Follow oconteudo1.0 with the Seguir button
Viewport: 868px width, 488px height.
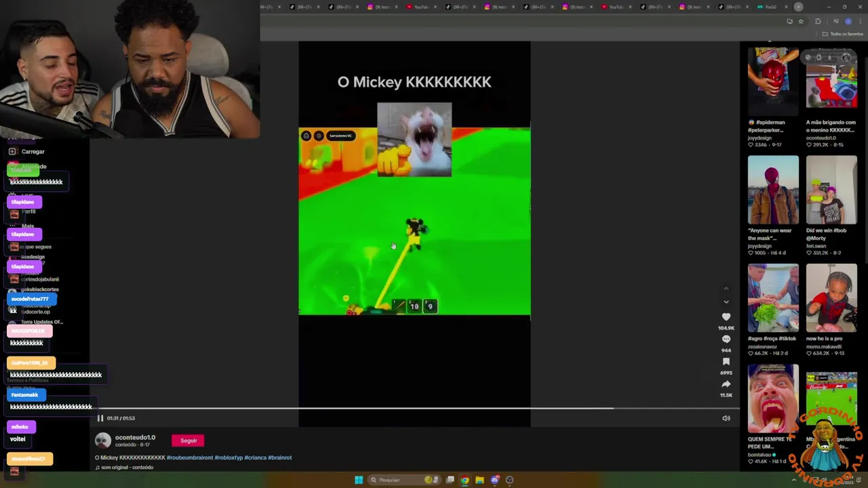(189, 441)
